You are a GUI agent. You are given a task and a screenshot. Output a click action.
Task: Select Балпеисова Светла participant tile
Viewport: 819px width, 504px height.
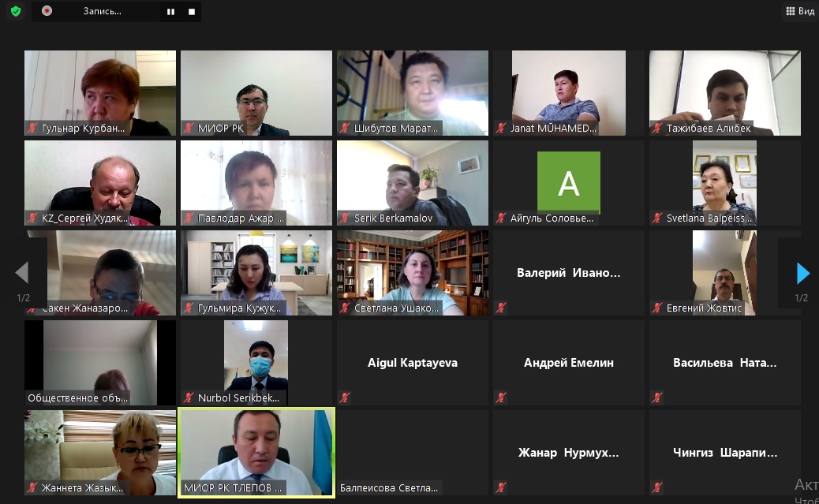click(413, 452)
